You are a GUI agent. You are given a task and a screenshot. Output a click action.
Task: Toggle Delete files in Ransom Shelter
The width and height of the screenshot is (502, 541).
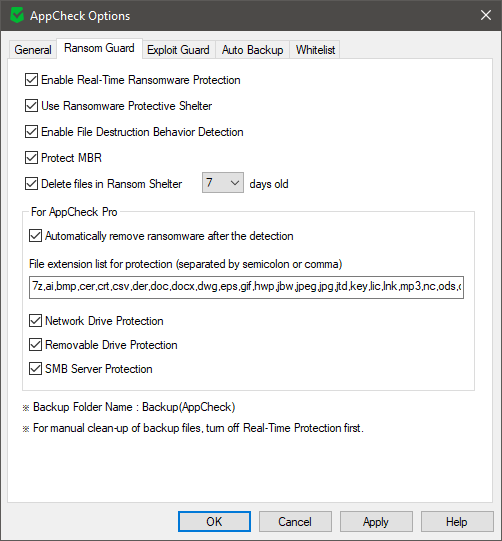pyautogui.click(x=31, y=184)
